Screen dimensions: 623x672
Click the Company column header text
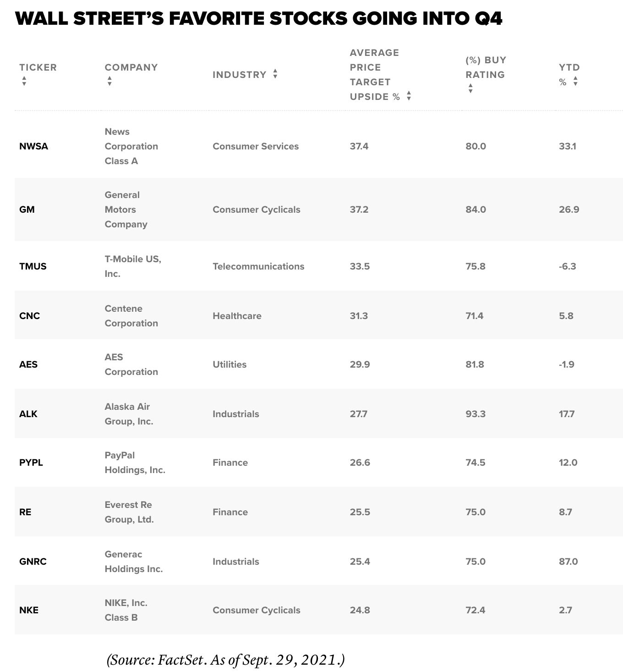[x=131, y=67]
